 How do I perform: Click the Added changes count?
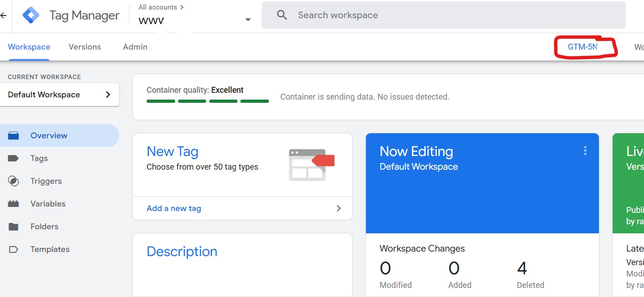tap(454, 268)
